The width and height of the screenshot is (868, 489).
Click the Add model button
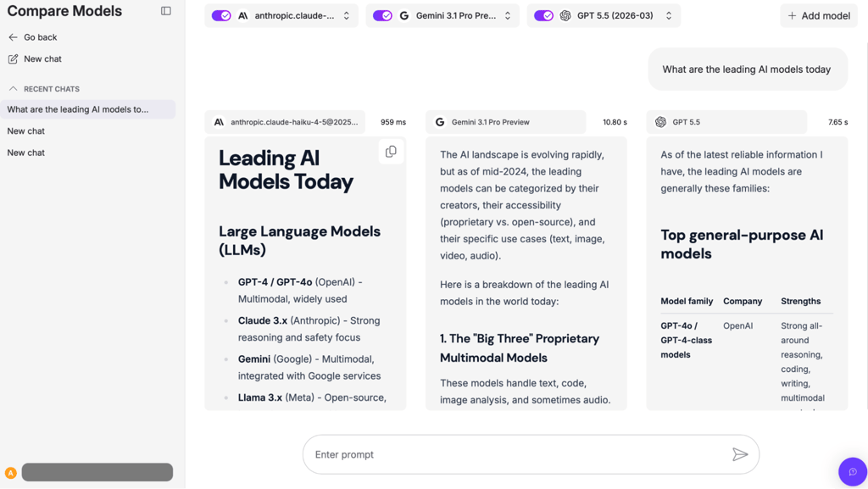[819, 15]
